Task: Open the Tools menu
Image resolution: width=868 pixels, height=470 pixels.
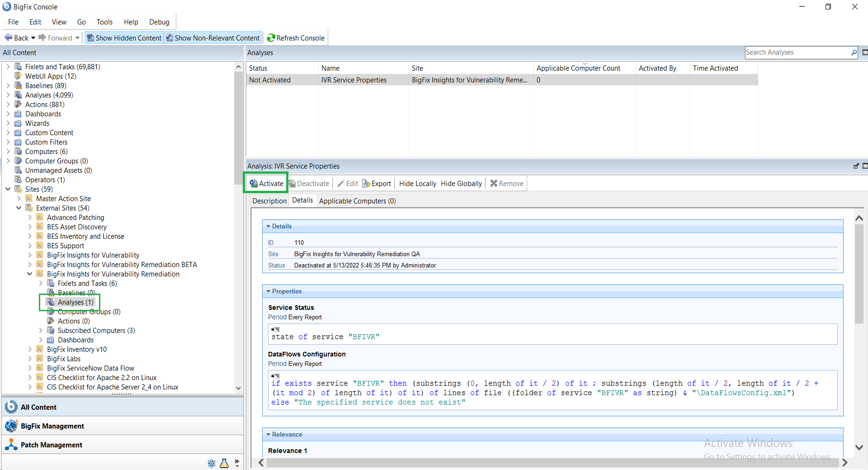Action: 104,22
